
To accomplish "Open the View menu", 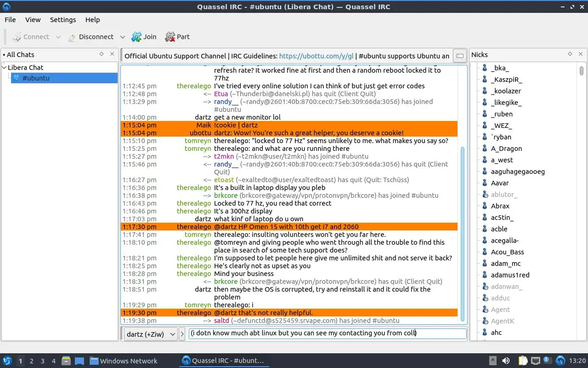I will (33, 20).
